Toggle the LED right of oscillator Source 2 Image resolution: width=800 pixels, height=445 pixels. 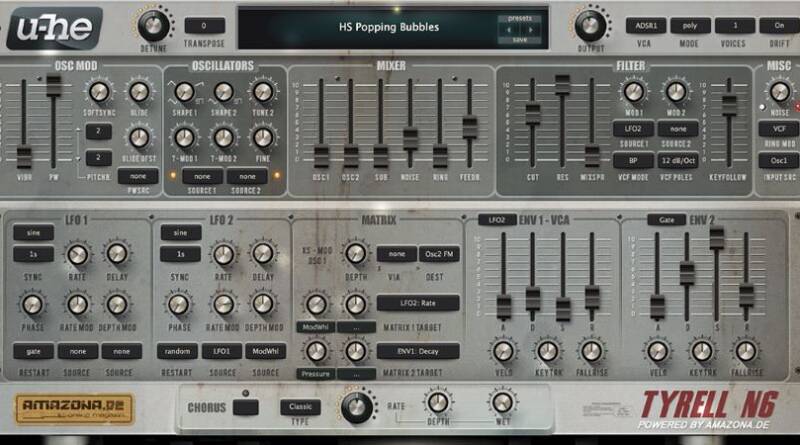(277, 176)
